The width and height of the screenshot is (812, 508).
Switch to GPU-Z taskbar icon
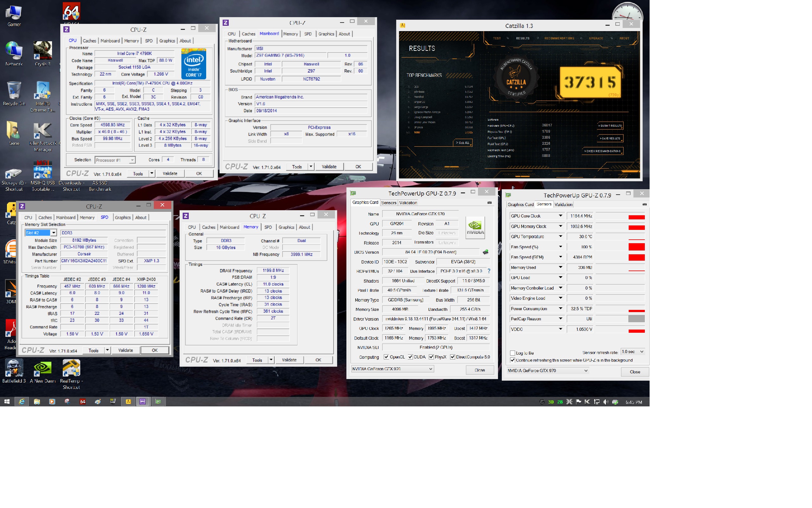[x=158, y=402]
